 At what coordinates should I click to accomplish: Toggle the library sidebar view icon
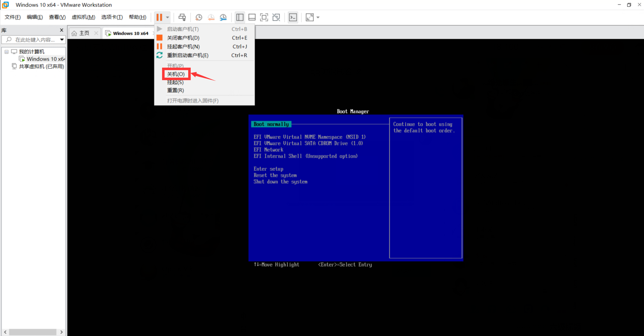(240, 17)
